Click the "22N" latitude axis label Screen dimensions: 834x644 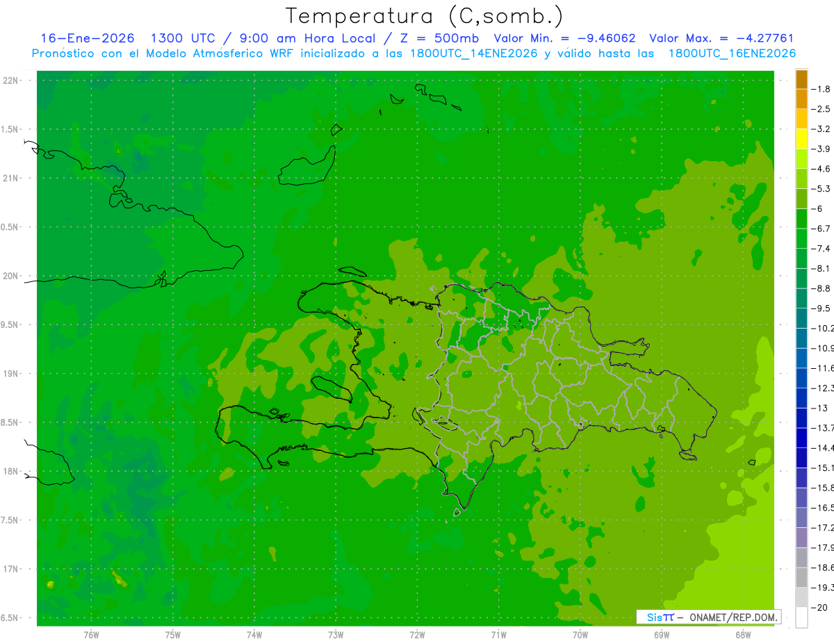coord(12,81)
